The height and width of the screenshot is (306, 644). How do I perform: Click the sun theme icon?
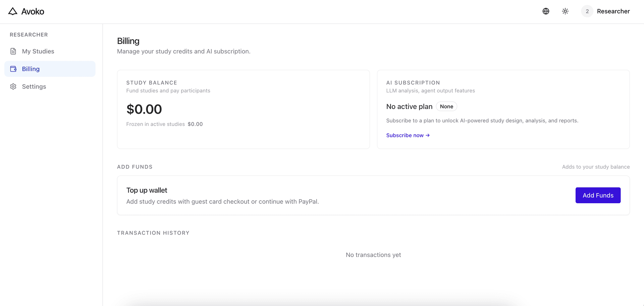point(565,11)
